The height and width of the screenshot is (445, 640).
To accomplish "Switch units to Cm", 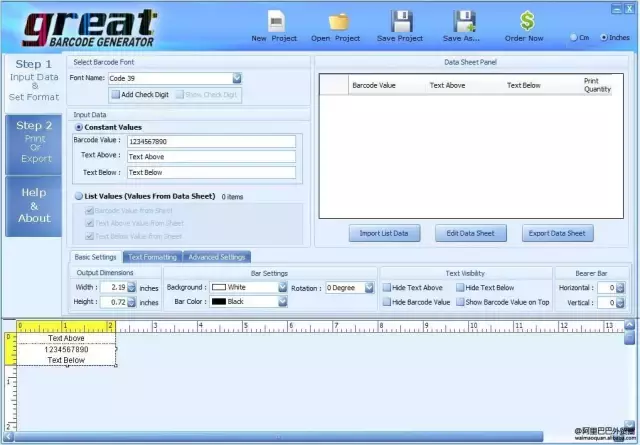I will pyautogui.click(x=573, y=38).
